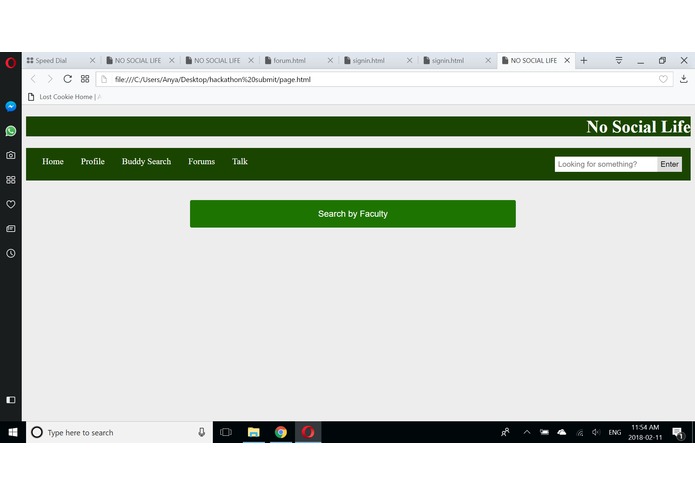The height and width of the screenshot is (494, 695).
Task: Toggle the sidebar panel button at bottom
Action: 11,400
